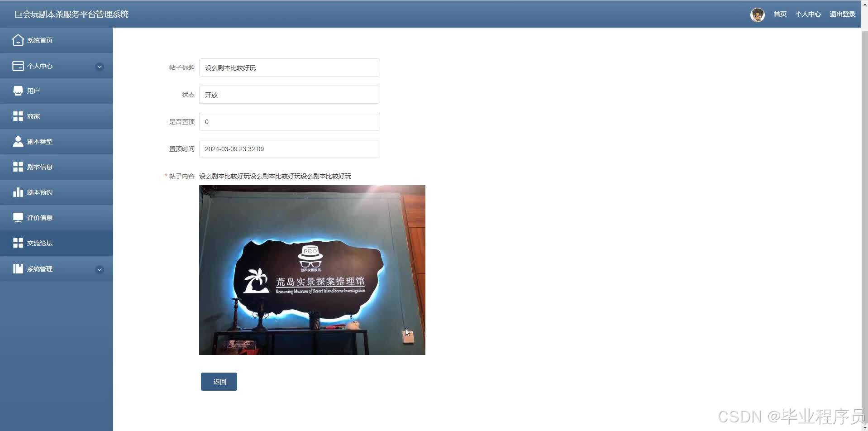The height and width of the screenshot is (431, 868).
Task: Click the 帖子标题 input field
Action: 290,67
